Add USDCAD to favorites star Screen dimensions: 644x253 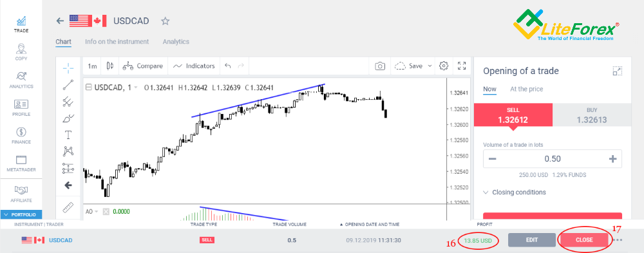[x=165, y=21]
